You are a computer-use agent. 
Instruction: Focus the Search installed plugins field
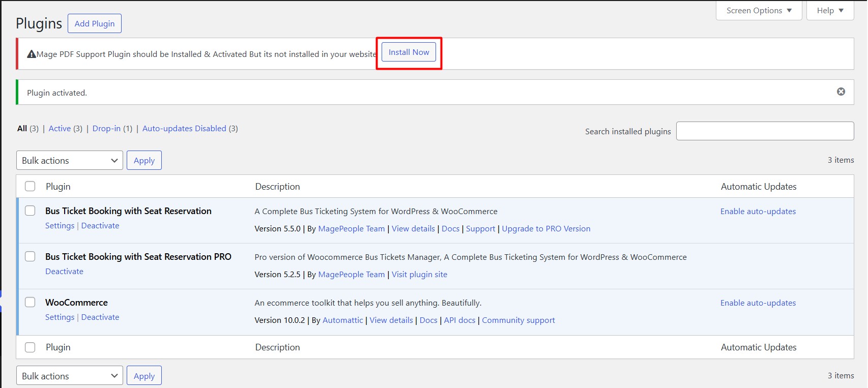point(765,131)
